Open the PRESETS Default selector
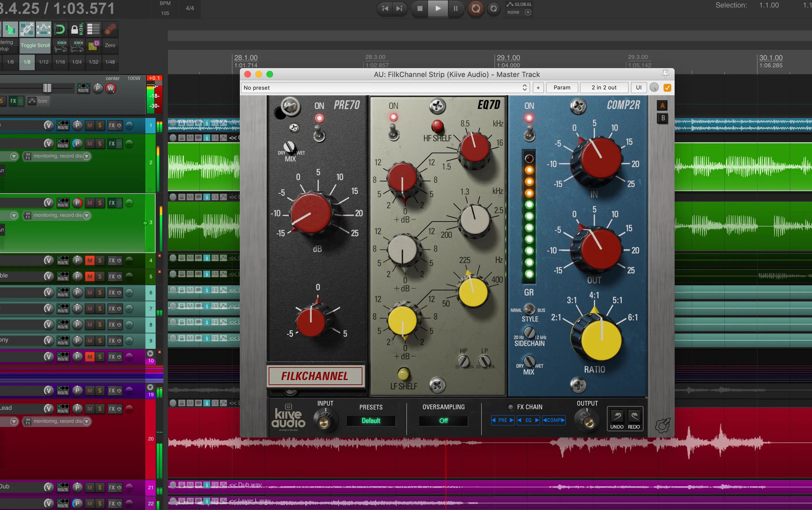This screenshot has height=510, width=812. [371, 421]
